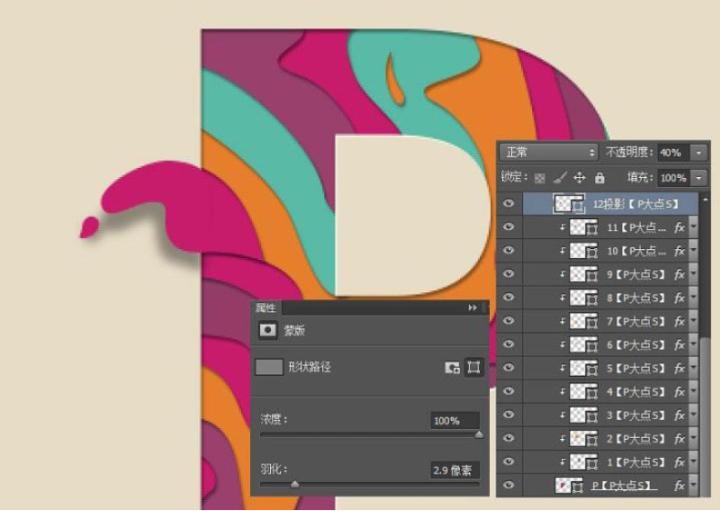The image size is (720, 511).
Task: Click the lock all padlock icon
Action: coord(599,177)
